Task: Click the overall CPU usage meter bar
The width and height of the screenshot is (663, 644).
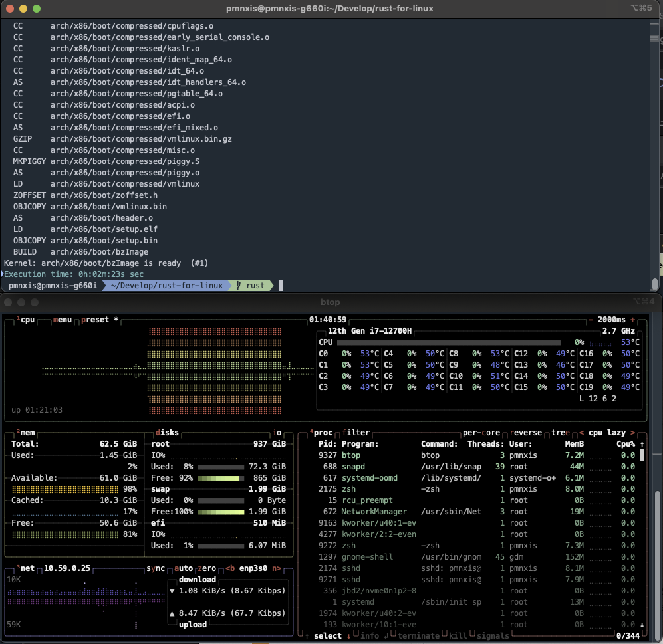Action: 449,342
